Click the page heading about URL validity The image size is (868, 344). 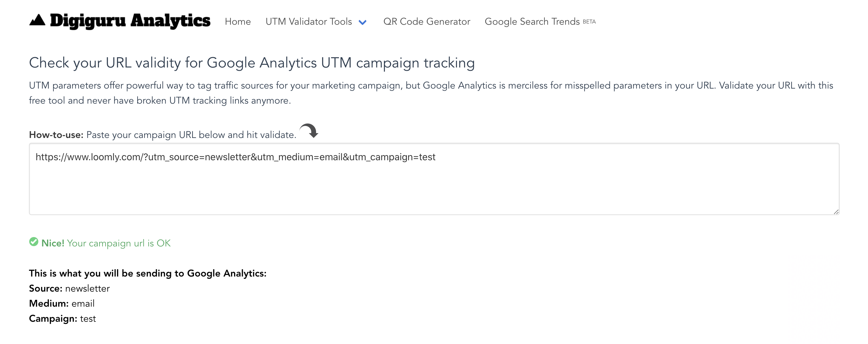coord(252,63)
